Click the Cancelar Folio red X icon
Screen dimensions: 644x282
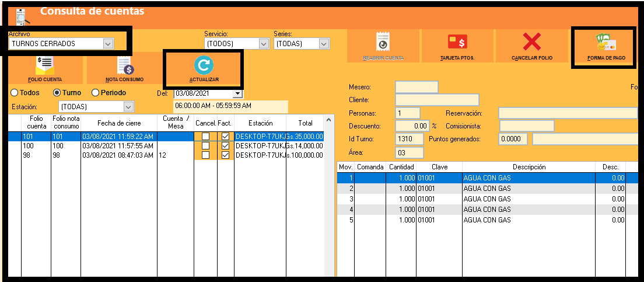point(532,42)
